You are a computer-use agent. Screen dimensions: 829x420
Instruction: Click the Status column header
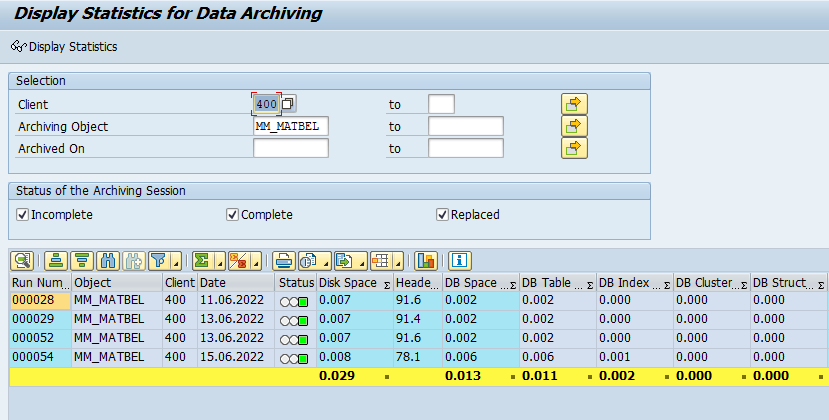(x=296, y=282)
